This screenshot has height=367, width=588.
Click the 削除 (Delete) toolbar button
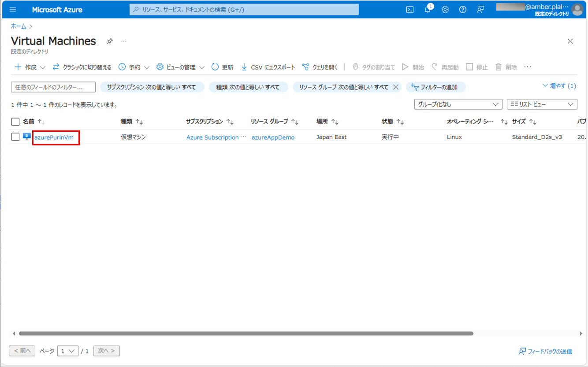pos(506,67)
